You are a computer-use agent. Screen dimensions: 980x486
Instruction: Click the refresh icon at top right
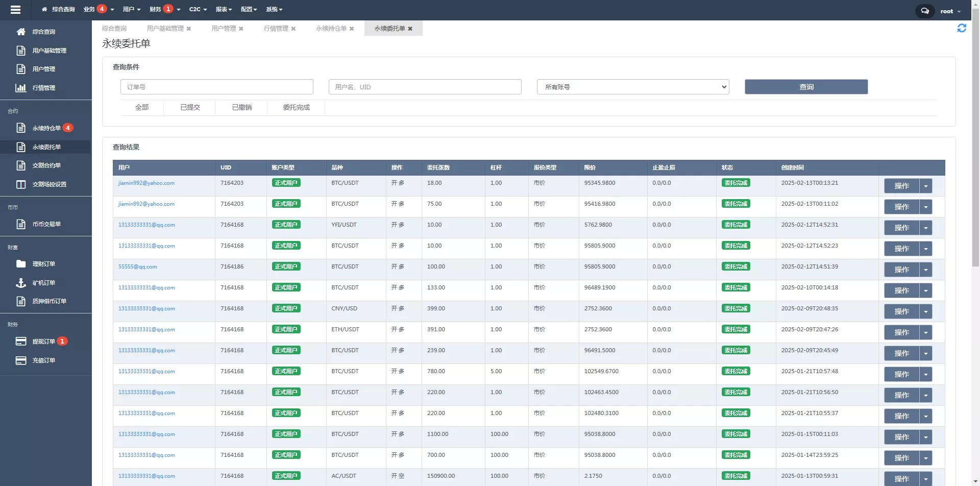(962, 29)
